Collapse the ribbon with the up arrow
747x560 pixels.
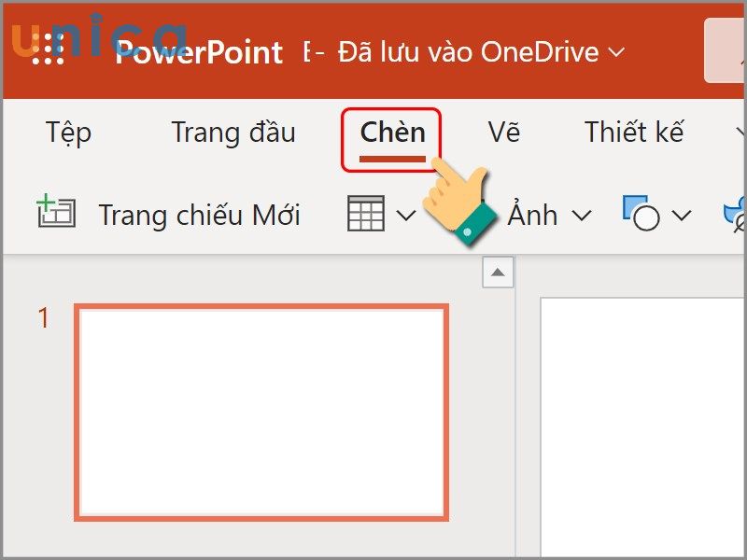pos(498,272)
